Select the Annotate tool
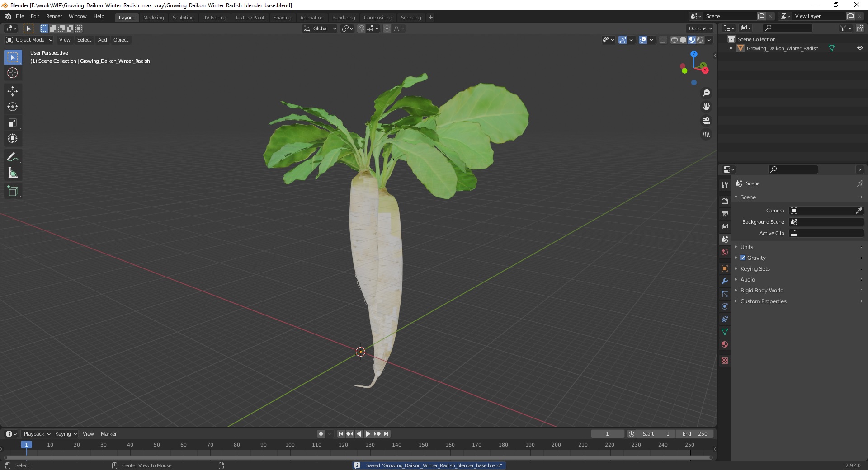This screenshot has width=868, height=470. coord(13,157)
